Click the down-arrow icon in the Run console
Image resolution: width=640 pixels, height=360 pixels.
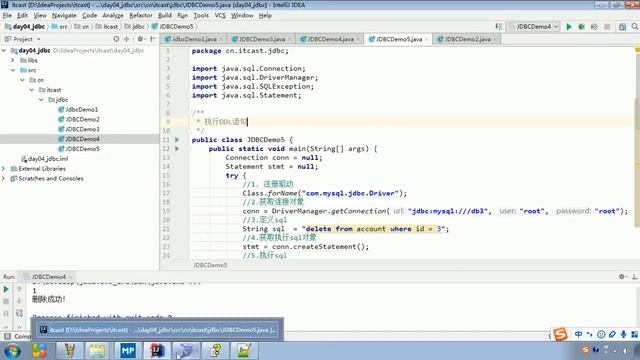point(19,301)
